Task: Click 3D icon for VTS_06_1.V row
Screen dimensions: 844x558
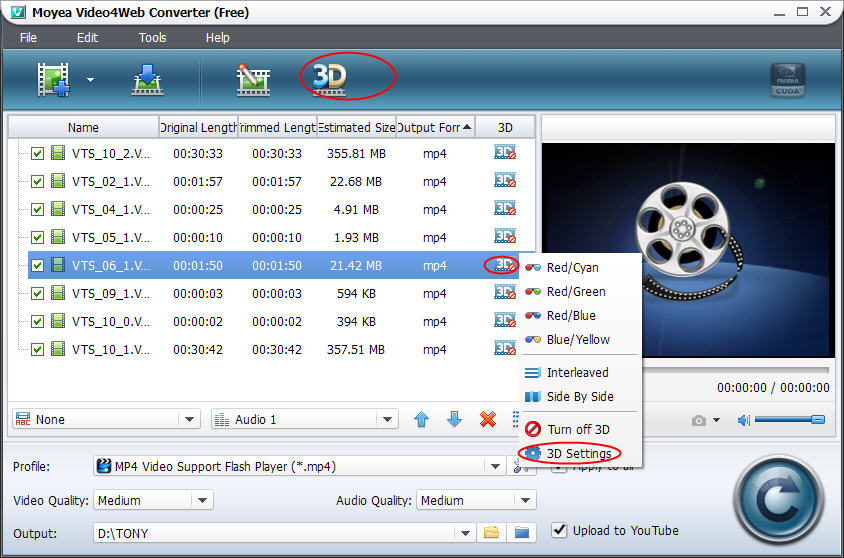Action: coord(505,265)
